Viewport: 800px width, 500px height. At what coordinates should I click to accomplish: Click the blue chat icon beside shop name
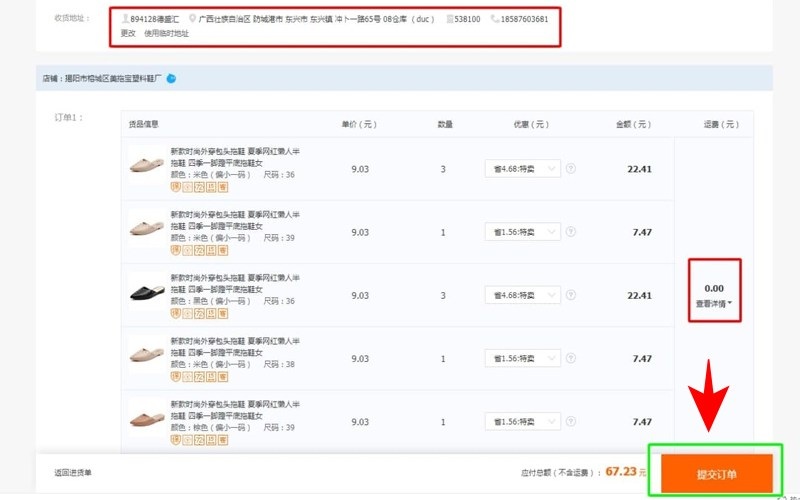(x=171, y=78)
